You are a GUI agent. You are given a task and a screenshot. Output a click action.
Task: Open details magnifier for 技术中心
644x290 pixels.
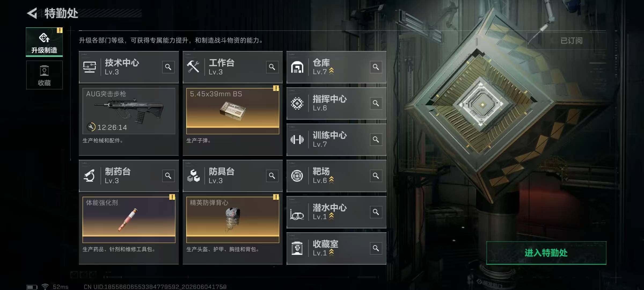coord(168,67)
